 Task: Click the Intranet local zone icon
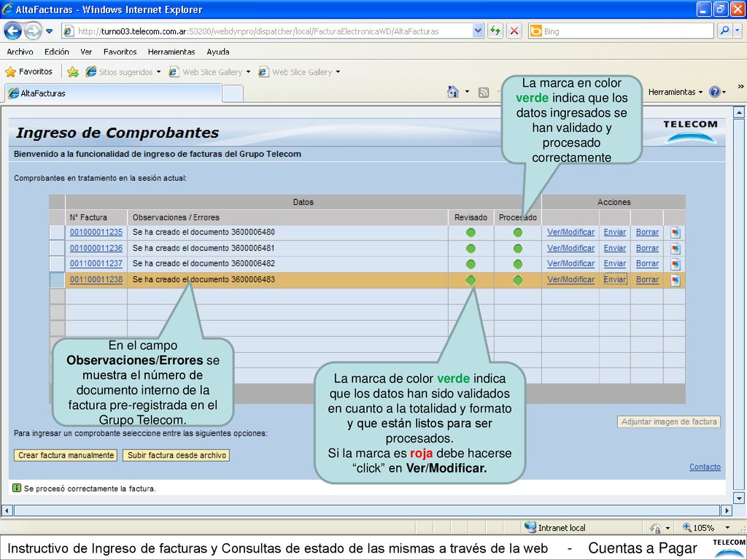click(530, 527)
